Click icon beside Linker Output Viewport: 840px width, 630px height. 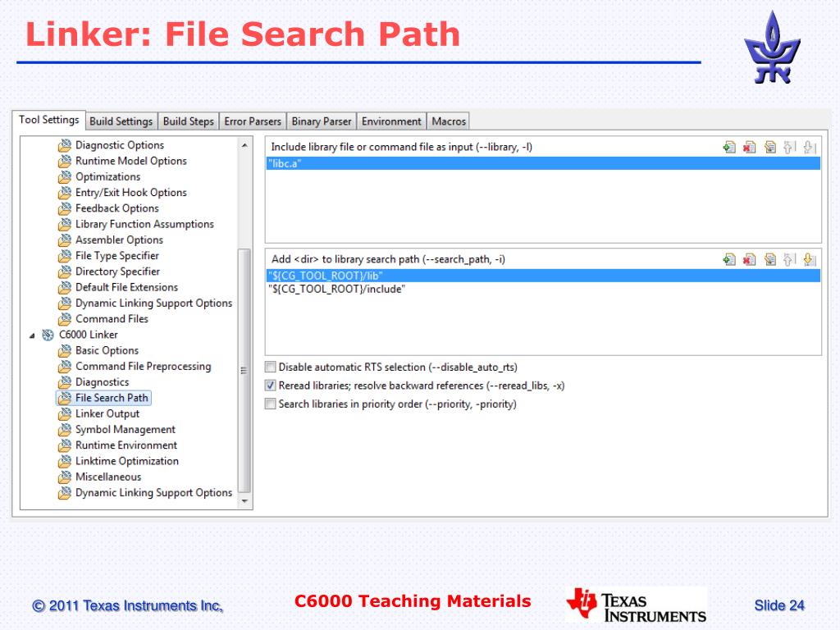[x=64, y=413]
